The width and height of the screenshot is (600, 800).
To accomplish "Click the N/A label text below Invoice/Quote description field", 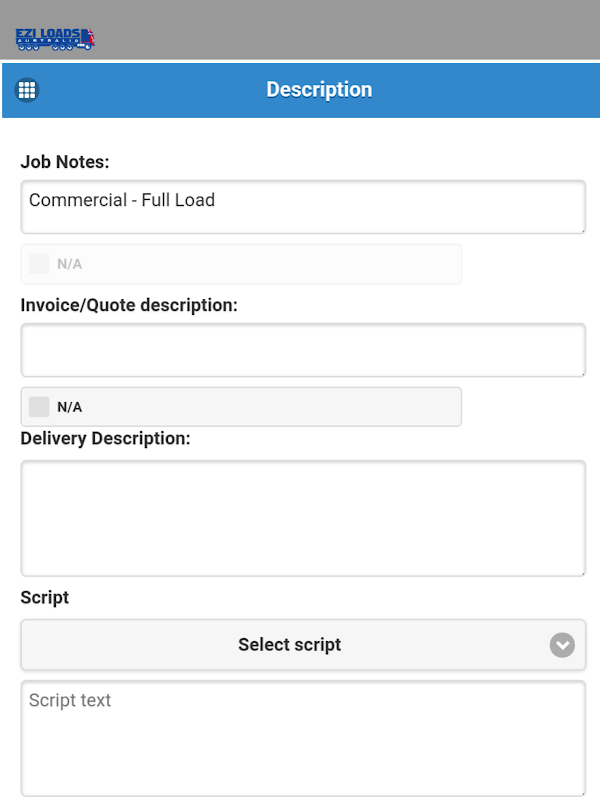I will pos(69,407).
